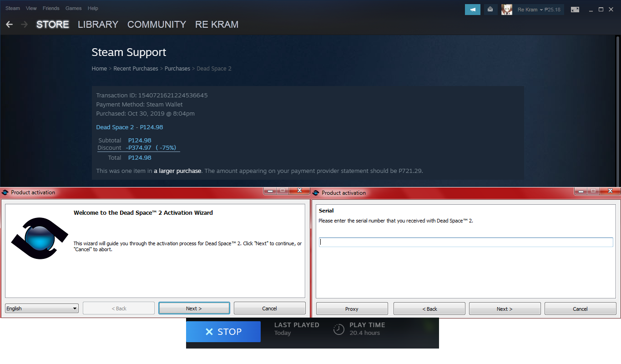This screenshot has width=621, height=364.
Task: Switch to the COMMUNITY tab
Action: [x=157, y=25]
